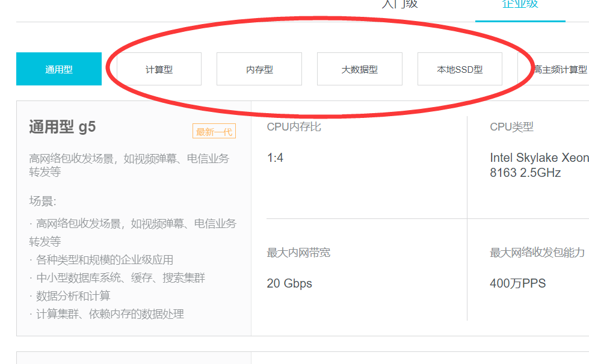The width and height of the screenshot is (589, 364).
Task: Click the 最大内网带宽 label
Action: (x=298, y=253)
